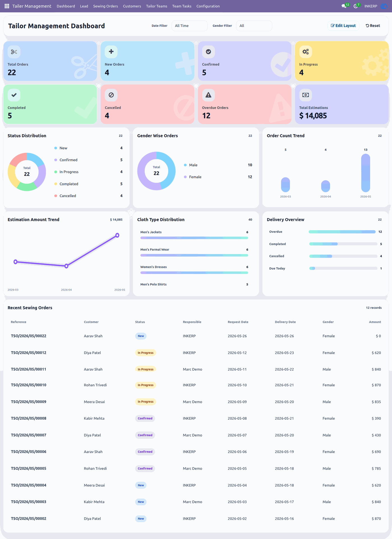Screen dimensions: 392x539
Task: Click the ban icon on Cancelled card
Action: [111, 95]
